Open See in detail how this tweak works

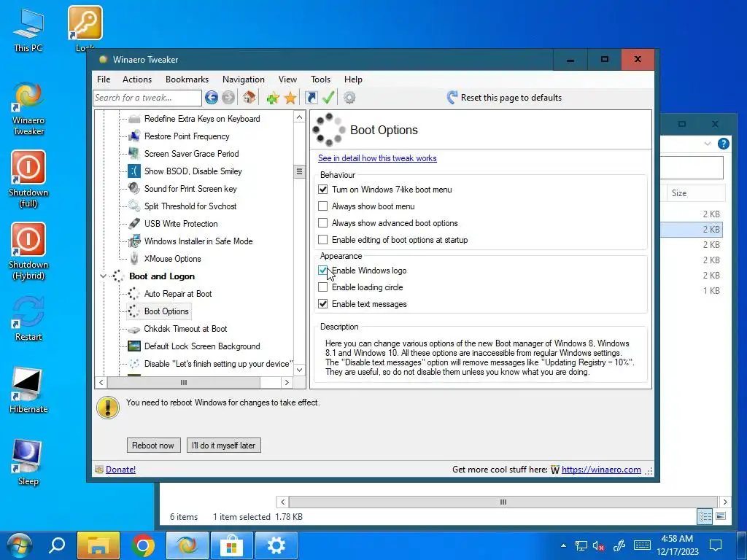pyautogui.click(x=377, y=158)
